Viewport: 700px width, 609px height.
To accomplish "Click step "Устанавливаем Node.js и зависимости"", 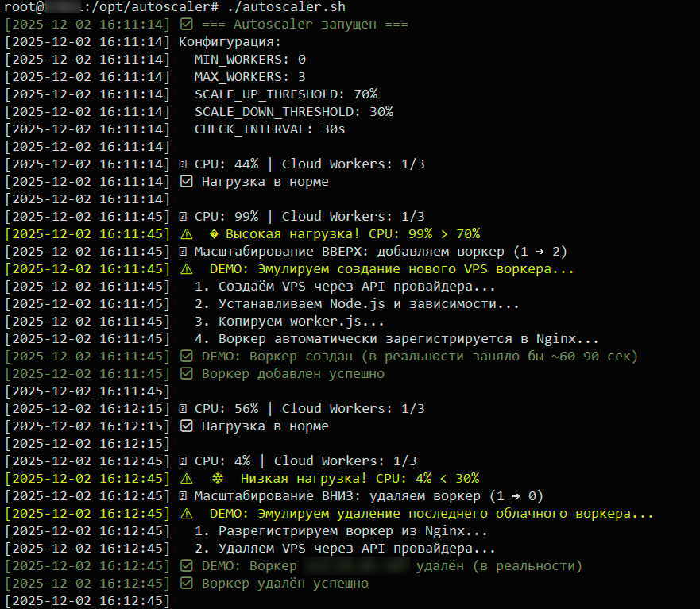I will pyautogui.click(x=357, y=303).
